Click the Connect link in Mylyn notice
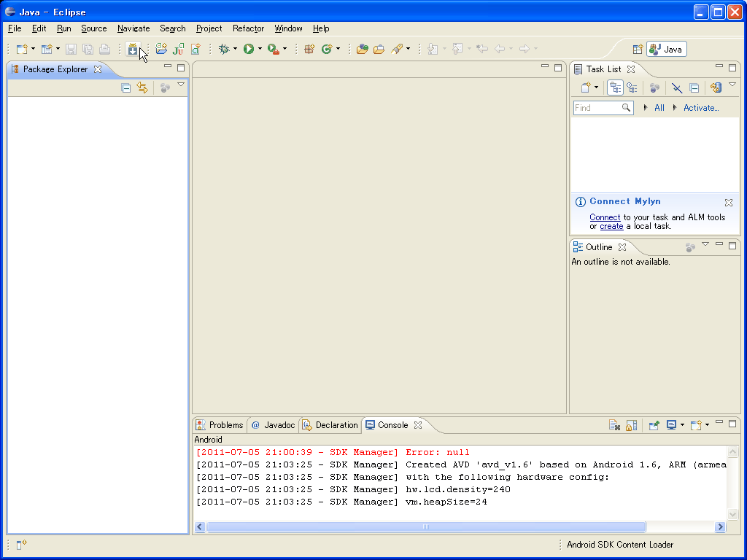This screenshot has width=747, height=560. [x=605, y=217]
